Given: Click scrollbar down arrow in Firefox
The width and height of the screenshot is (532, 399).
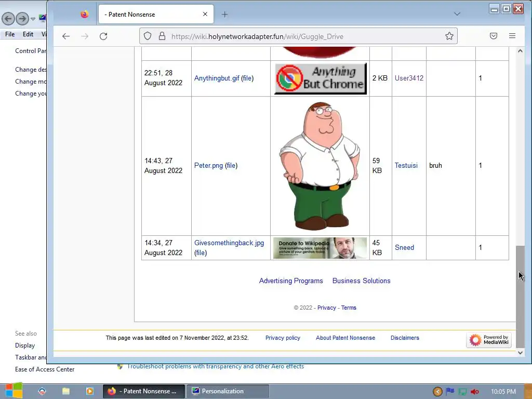Looking at the screenshot, I should 520,353.
